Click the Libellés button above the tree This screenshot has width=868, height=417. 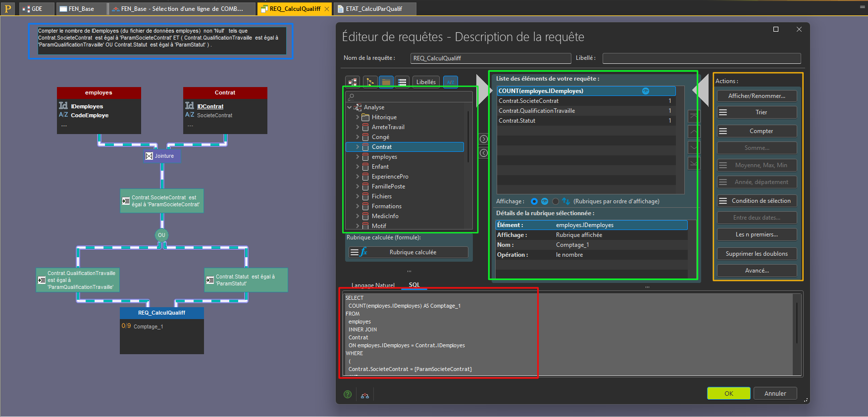coord(426,82)
